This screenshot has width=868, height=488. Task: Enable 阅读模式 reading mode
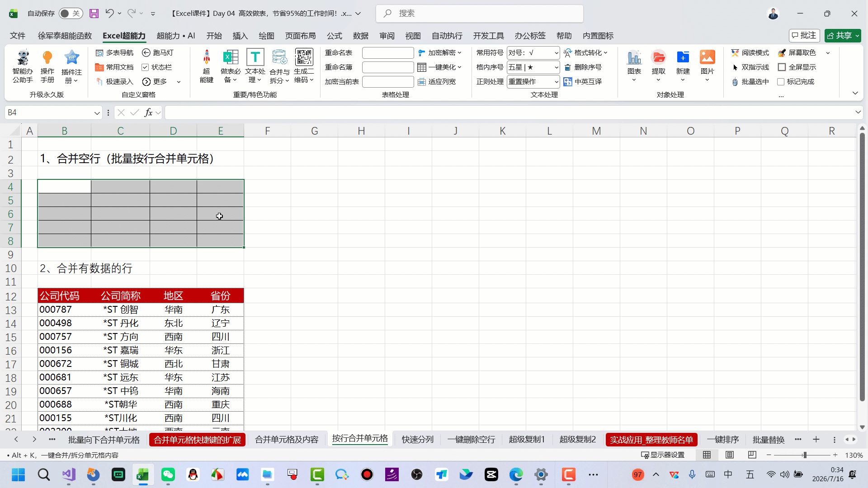click(x=750, y=53)
